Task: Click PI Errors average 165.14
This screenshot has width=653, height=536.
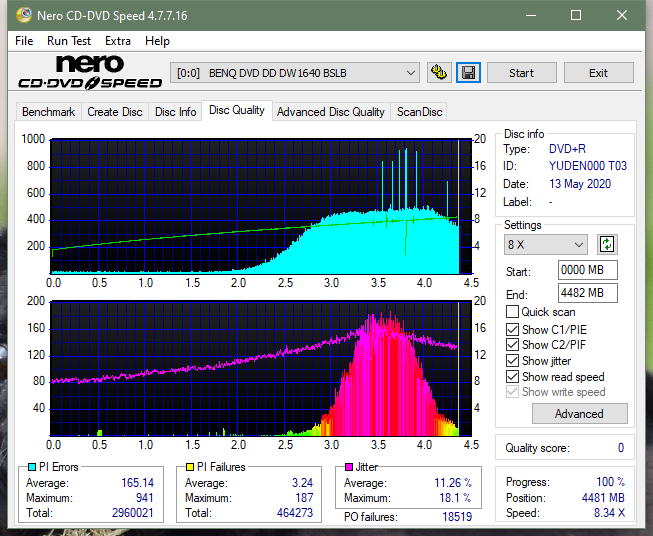Action: point(137,483)
